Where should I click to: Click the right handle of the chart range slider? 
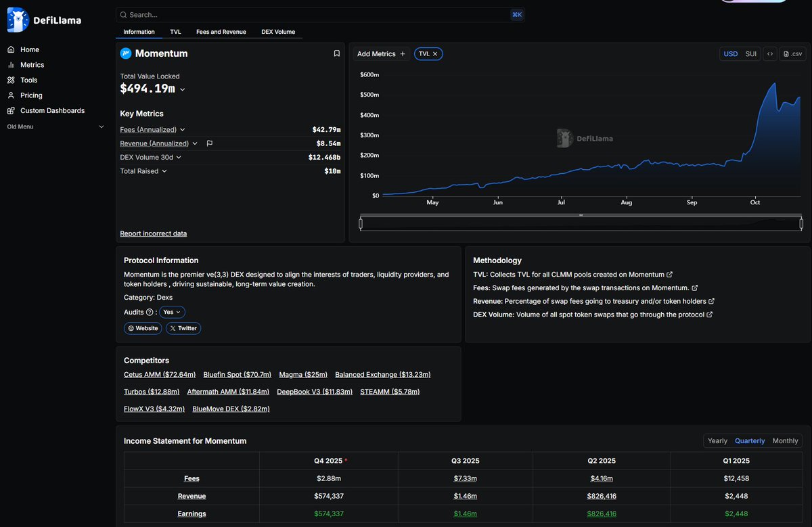801,223
